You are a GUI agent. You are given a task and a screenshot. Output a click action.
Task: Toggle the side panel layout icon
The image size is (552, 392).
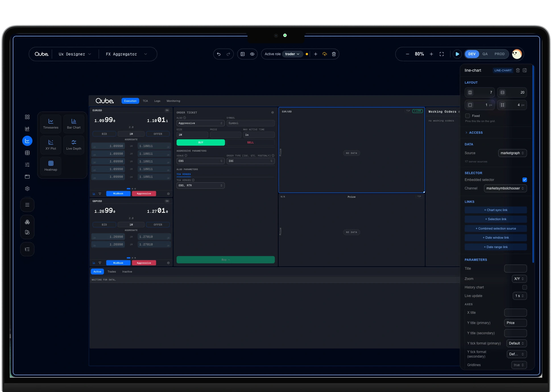click(x=243, y=54)
